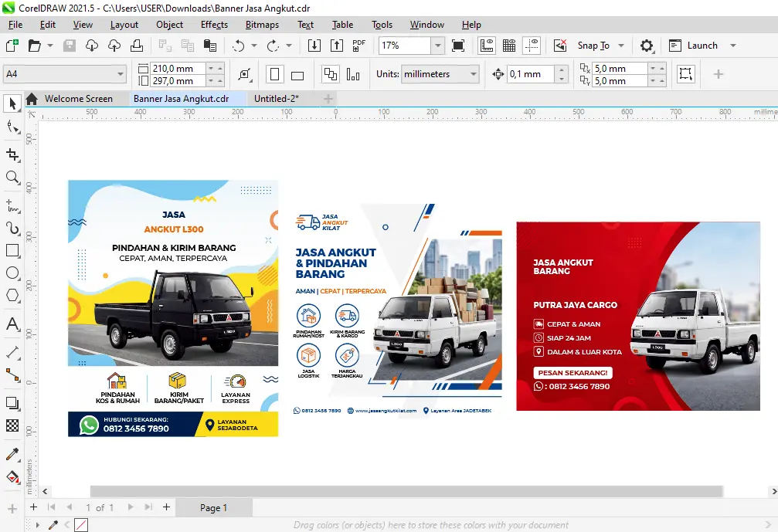Toggle treat as filled option
This screenshot has height=532, width=778.
pyautogui.click(x=686, y=74)
